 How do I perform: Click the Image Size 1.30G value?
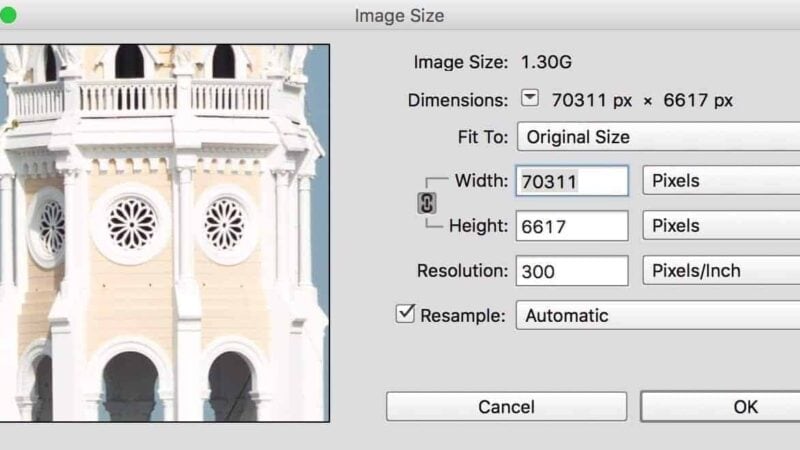tap(546, 62)
